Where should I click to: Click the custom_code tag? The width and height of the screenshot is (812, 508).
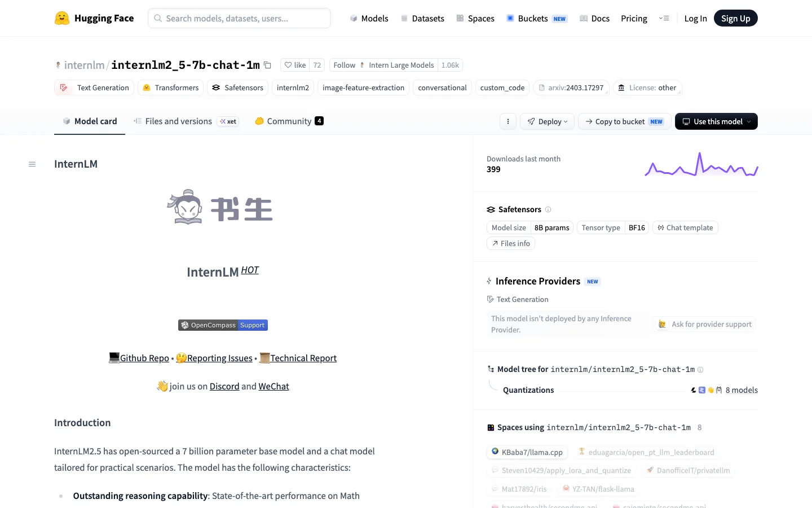point(502,87)
